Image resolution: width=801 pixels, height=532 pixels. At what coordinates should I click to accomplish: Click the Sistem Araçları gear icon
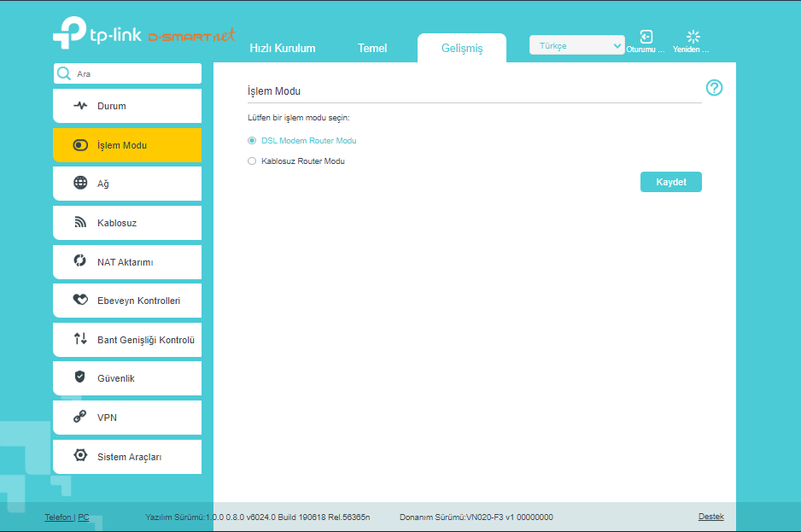point(80,455)
